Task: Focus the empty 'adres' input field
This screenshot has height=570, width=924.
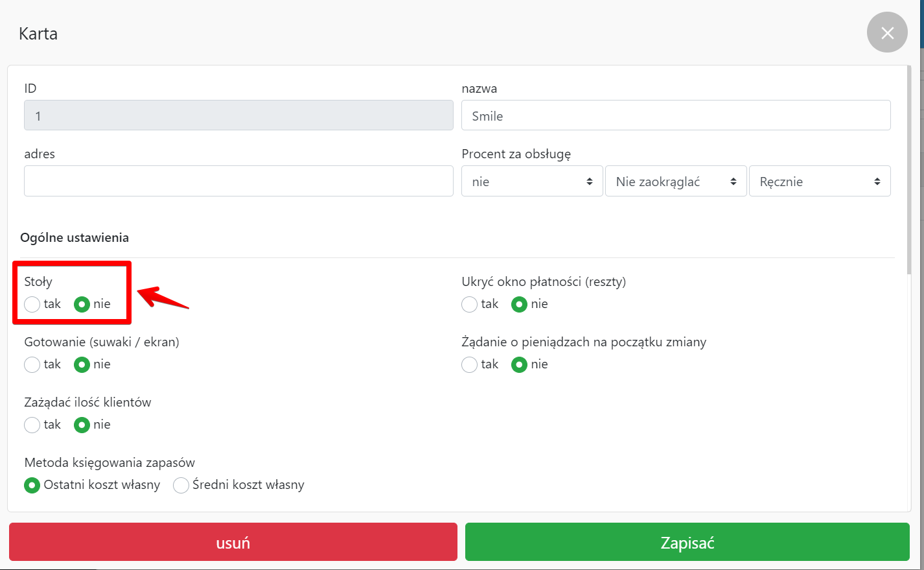Action: (x=238, y=181)
